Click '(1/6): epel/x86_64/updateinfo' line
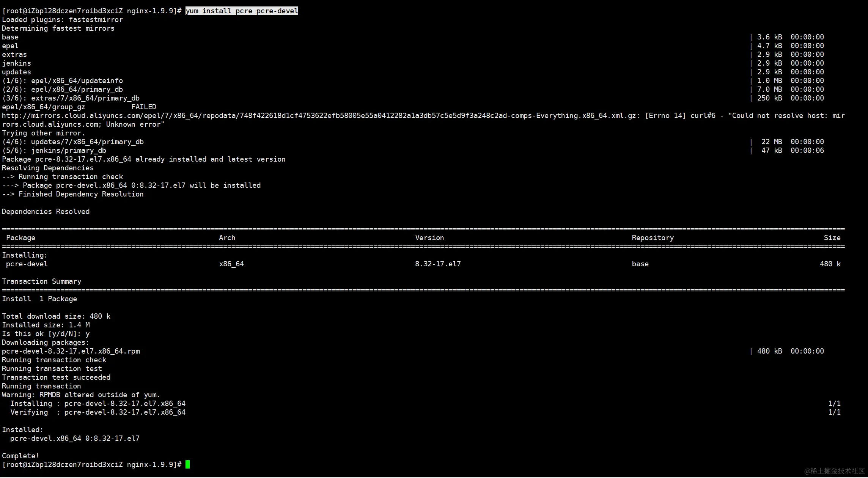This screenshot has width=868, height=478. (63, 81)
